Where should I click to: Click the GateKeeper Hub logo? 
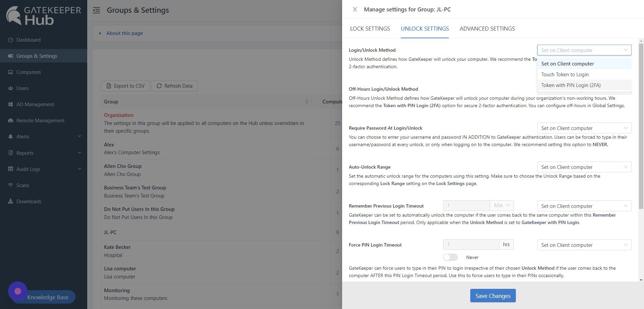44,16
